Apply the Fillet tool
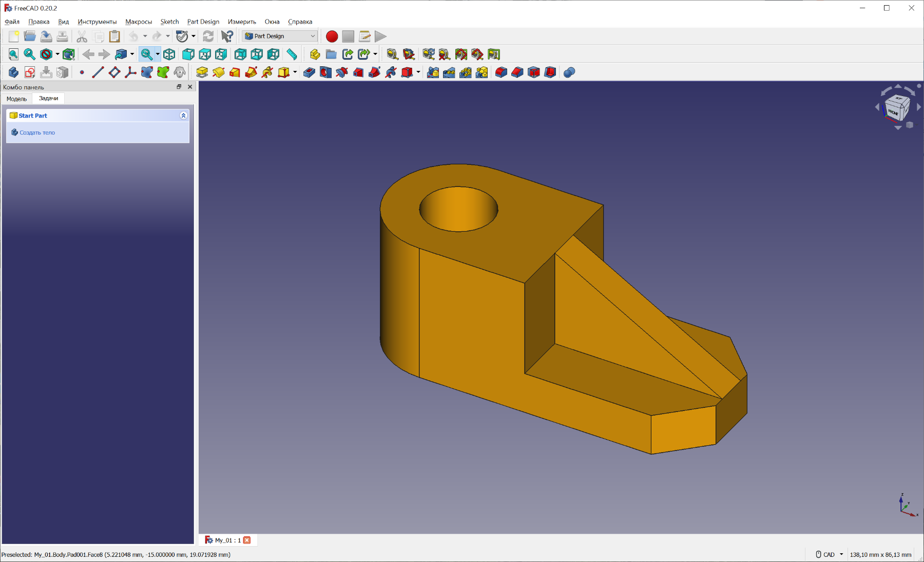 (x=501, y=72)
